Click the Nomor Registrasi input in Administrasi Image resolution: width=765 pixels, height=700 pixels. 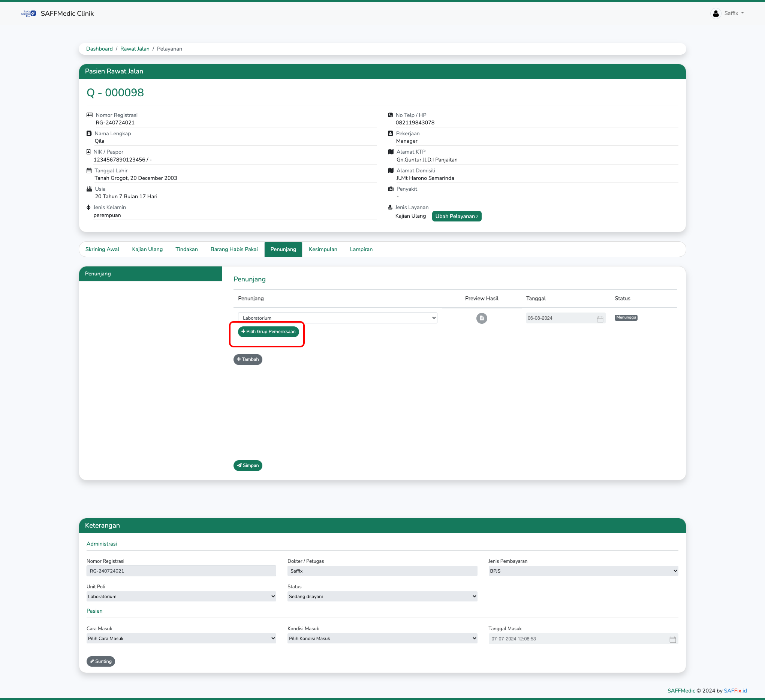(181, 571)
